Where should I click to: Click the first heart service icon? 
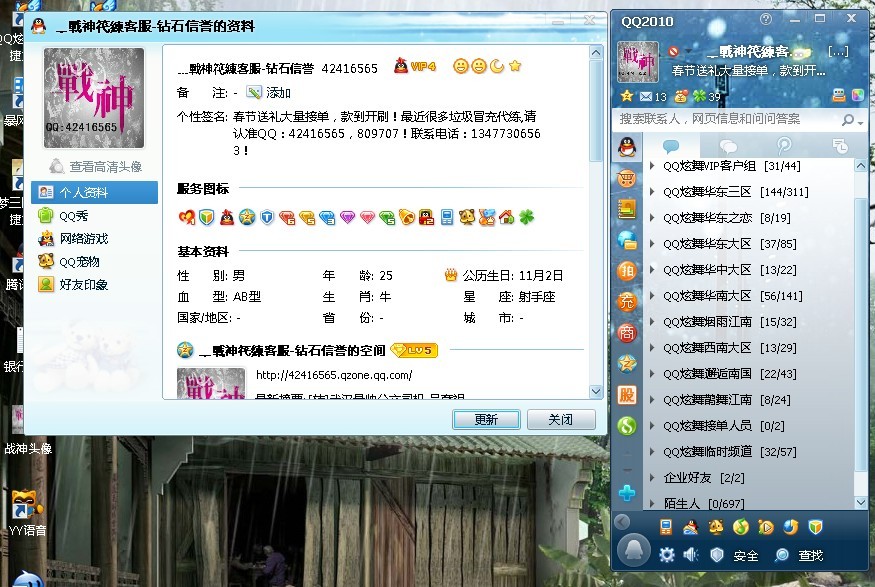(186, 216)
